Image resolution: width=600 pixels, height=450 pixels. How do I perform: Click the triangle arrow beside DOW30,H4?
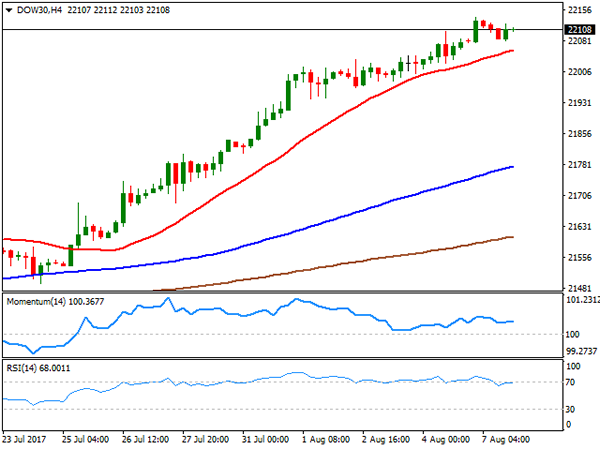9,10
